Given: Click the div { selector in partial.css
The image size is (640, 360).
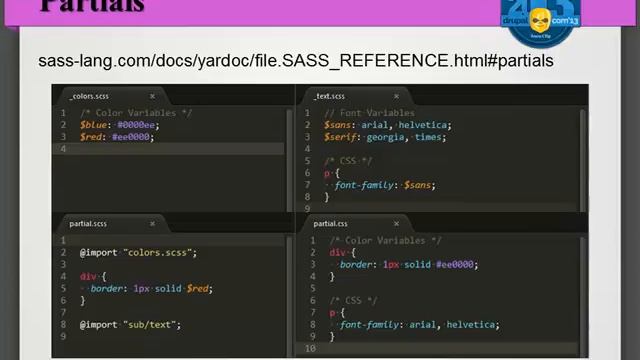Looking at the screenshot, I should pyautogui.click(x=342, y=253).
